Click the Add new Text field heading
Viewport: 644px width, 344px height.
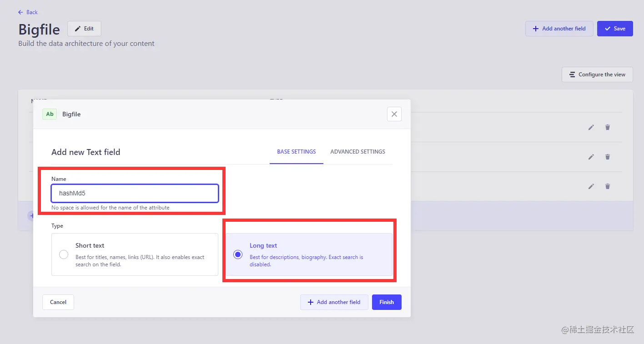pos(86,152)
